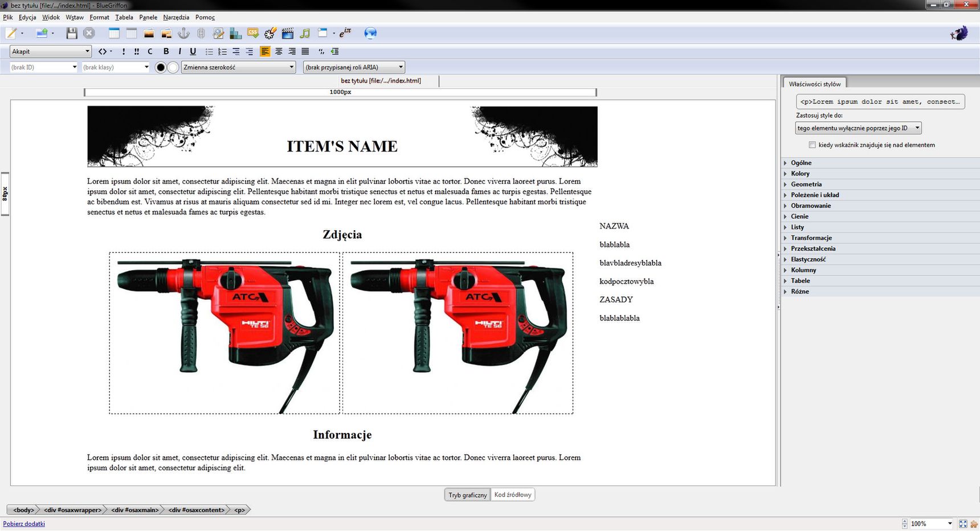This screenshot has height=531, width=980.
Task: Toggle italic formatting
Action: [x=179, y=51]
